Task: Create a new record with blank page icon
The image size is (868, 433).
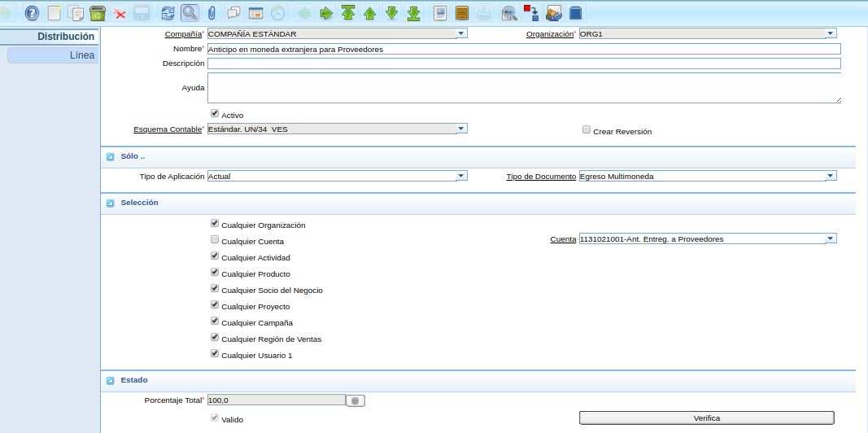Action: 55,12
